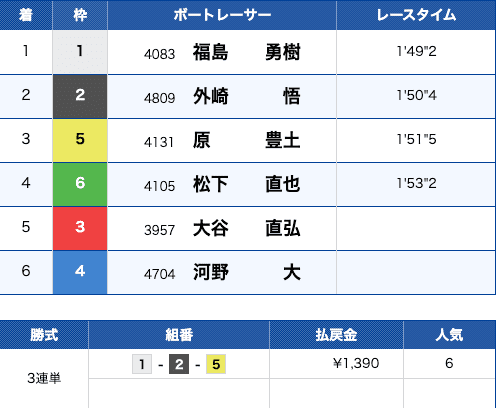The image size is (498, 408).
Task: Select the black lane 2 badge
Action: click(80, 96)
